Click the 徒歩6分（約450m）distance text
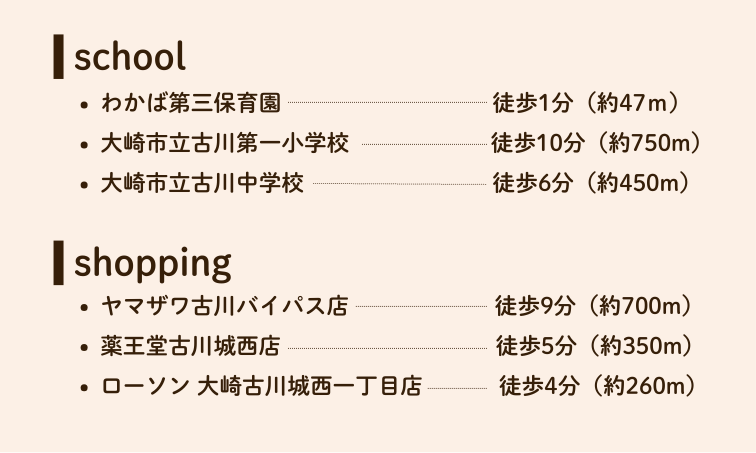Image resolution: width=756 pixels, height=453 pixels. click(592, 184)
